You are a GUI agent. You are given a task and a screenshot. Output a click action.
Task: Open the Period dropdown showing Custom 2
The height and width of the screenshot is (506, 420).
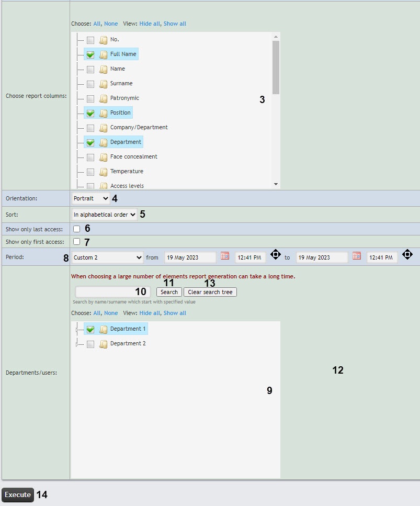[107, 257]
